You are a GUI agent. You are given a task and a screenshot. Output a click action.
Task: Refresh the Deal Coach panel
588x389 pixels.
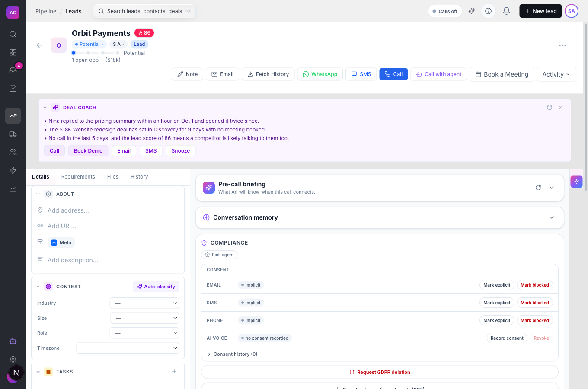550,108
